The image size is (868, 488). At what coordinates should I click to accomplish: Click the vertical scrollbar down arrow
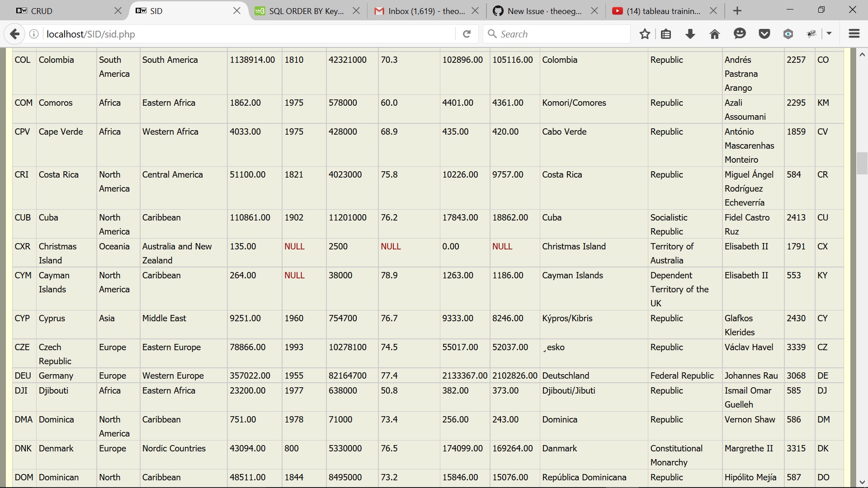pyautogui.click(x=862, y=482)
